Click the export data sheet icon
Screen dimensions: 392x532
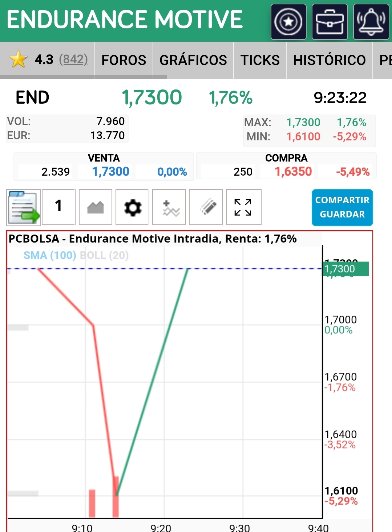tap(24, 207)
